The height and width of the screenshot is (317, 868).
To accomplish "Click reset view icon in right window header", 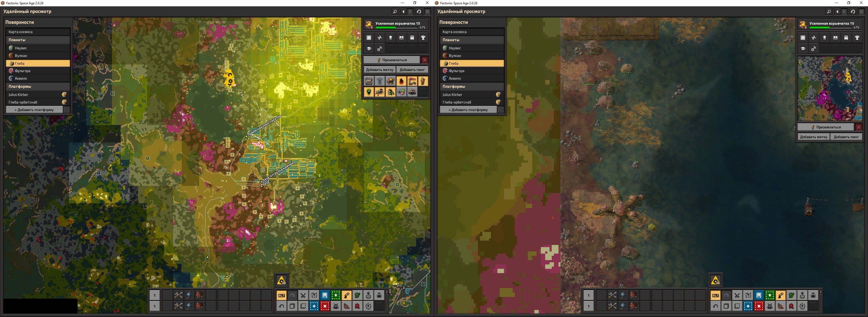I will 853,11.
